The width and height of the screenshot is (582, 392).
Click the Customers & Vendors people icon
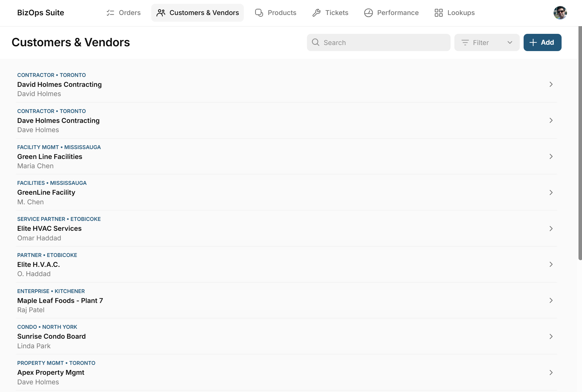pos(161,13)
